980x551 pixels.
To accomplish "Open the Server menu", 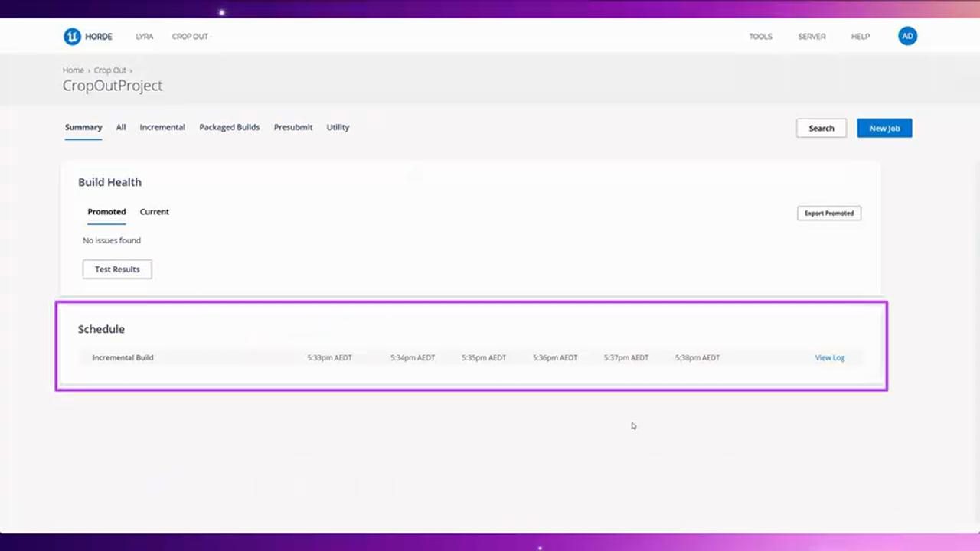I will coord(812,37).
